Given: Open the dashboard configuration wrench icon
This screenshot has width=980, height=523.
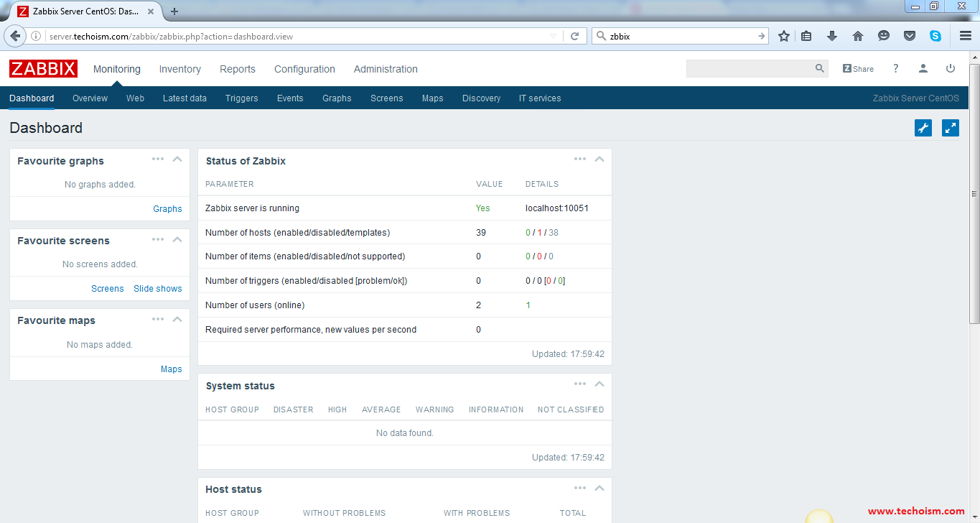Looking at the screenshot, I should (923, 128).
